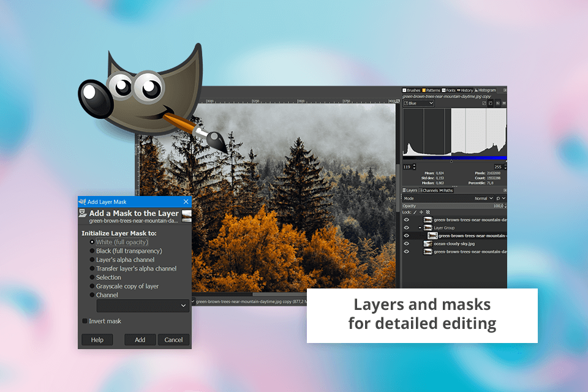Switch to the Channels tab

[428, 190]
